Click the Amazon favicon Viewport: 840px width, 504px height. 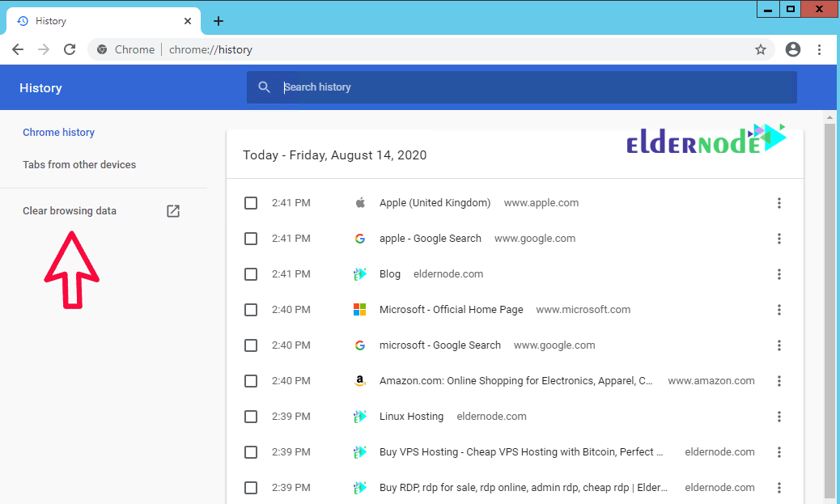coord(360,381)
